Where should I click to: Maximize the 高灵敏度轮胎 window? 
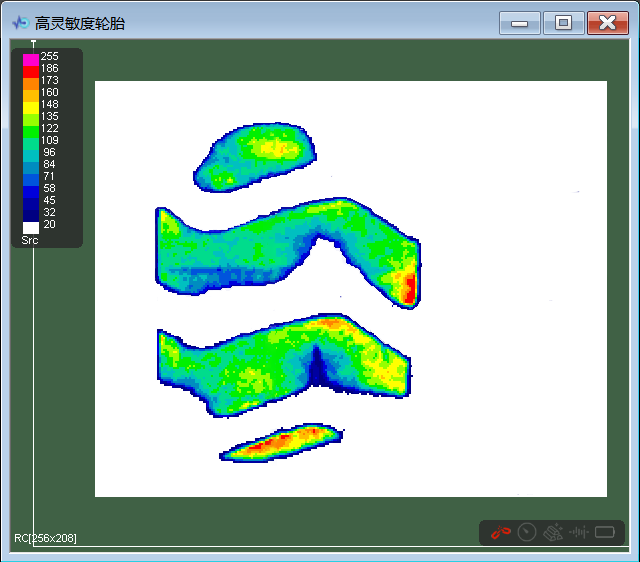563,23
